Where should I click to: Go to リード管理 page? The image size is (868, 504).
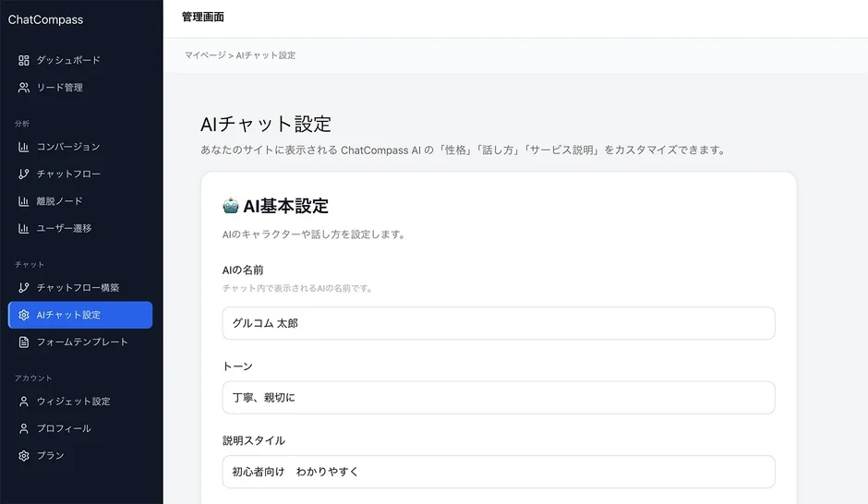tap(80, 88)
